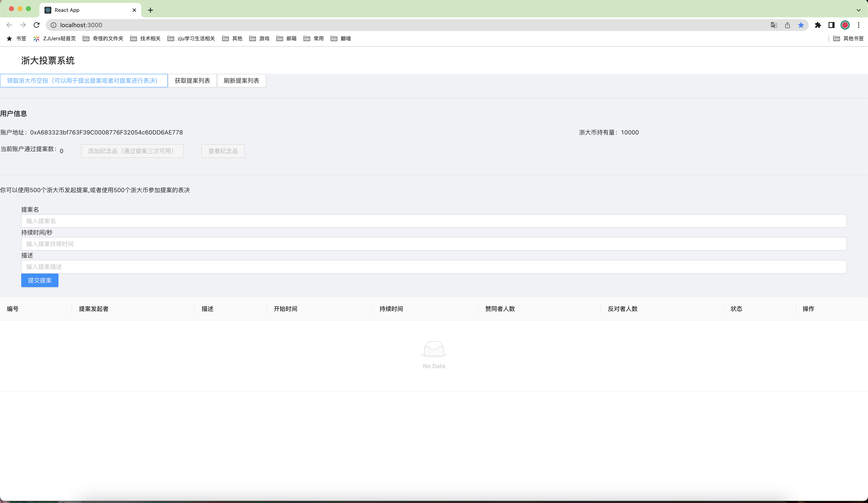The image size is (868, 503).
Task: Open the 奇怪的文件夹 bookmark folder
Action: (103, 38)
